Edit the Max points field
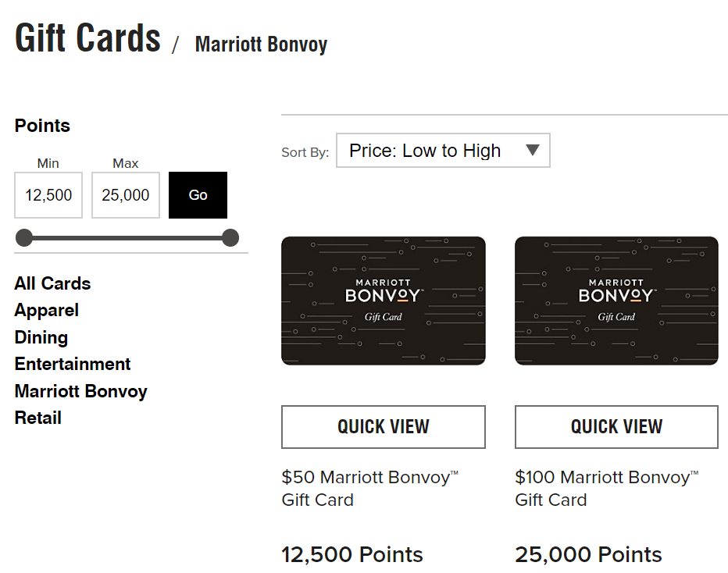This screenshot has height=573, width=728. coord(125,195)
